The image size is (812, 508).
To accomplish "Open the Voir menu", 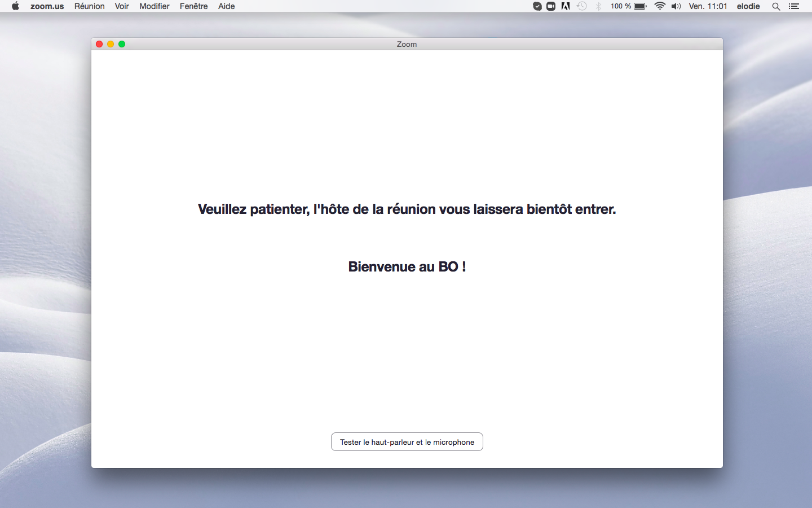I will click(x=122, y=6).
